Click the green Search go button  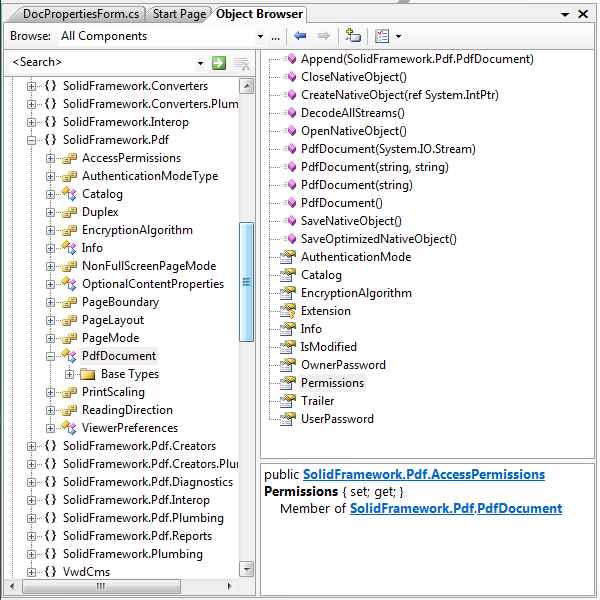coord(219,62)
